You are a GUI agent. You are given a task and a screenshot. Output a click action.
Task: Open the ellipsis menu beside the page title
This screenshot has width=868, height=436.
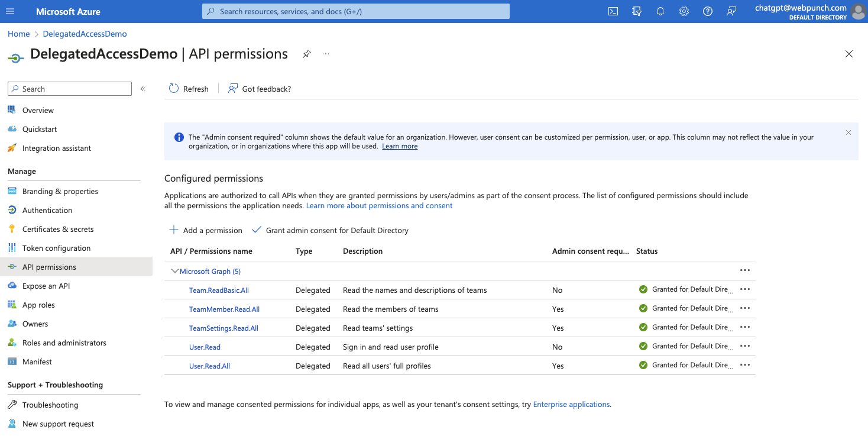point(326,54)
